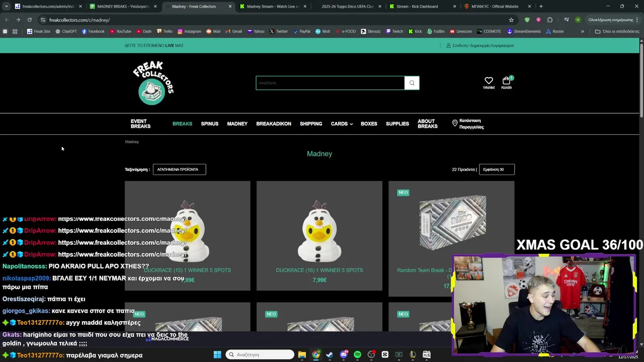The image size is (644, 362).
Task: Open the Livescore bookmark
Action: [x=461, y=31]
